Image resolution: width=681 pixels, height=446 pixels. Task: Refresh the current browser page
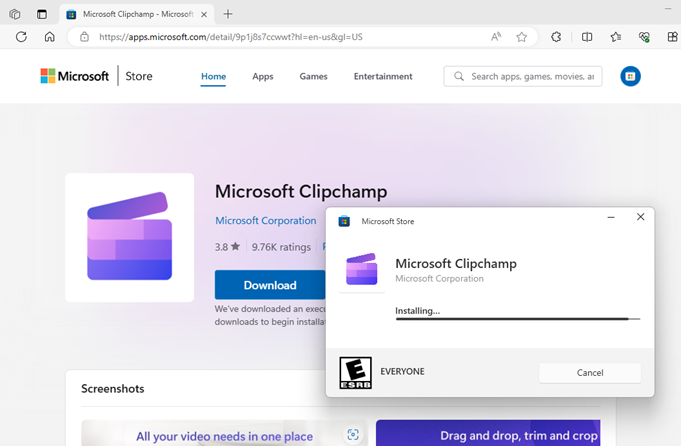(21, 37)
